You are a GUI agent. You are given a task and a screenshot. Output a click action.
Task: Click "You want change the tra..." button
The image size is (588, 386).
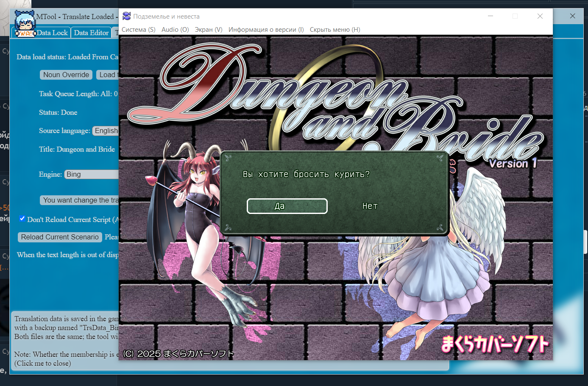pos(79,200)
